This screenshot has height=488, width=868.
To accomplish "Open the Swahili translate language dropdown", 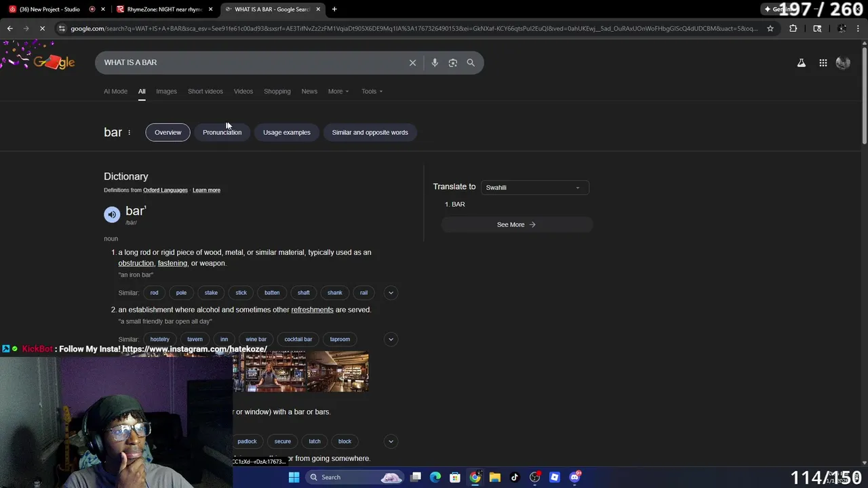I will click(534, 188).
